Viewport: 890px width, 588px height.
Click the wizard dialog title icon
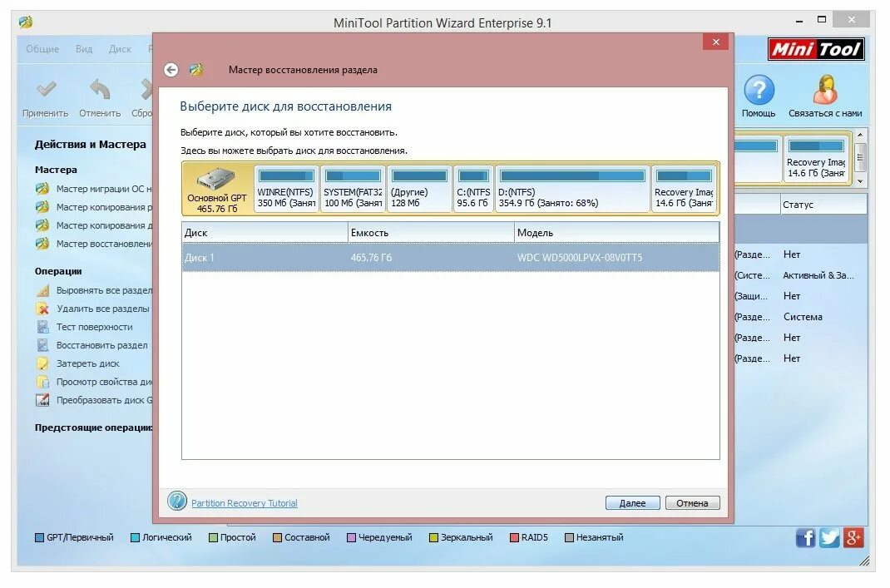[x=196, y=70]
